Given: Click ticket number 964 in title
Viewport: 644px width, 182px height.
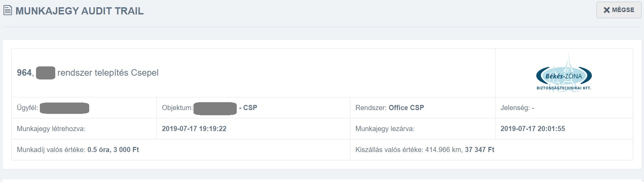Looking at the screenshot, I should (x=24, y=73).
